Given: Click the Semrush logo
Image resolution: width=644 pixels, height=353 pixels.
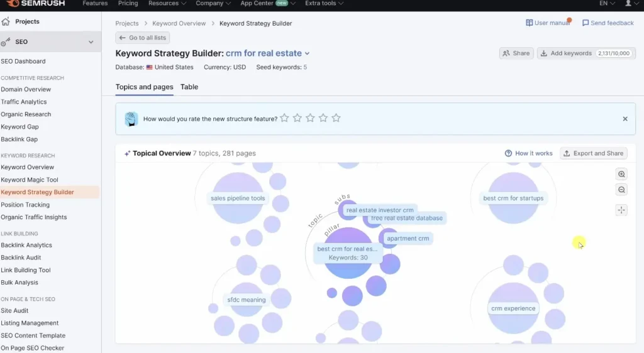Looking at the screenshot, I should pyautogui.click(x=36, y=3).
